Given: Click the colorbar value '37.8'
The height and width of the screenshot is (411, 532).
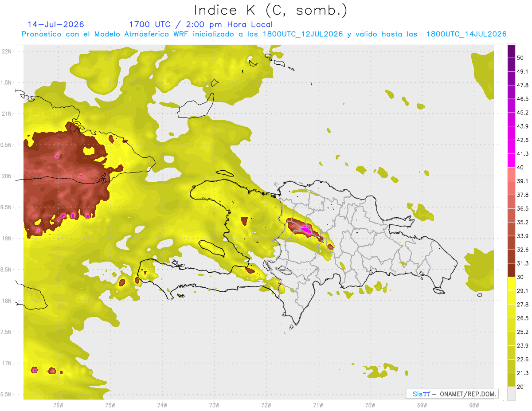Looking at the screenshot, I should click(x=523, y=195).
